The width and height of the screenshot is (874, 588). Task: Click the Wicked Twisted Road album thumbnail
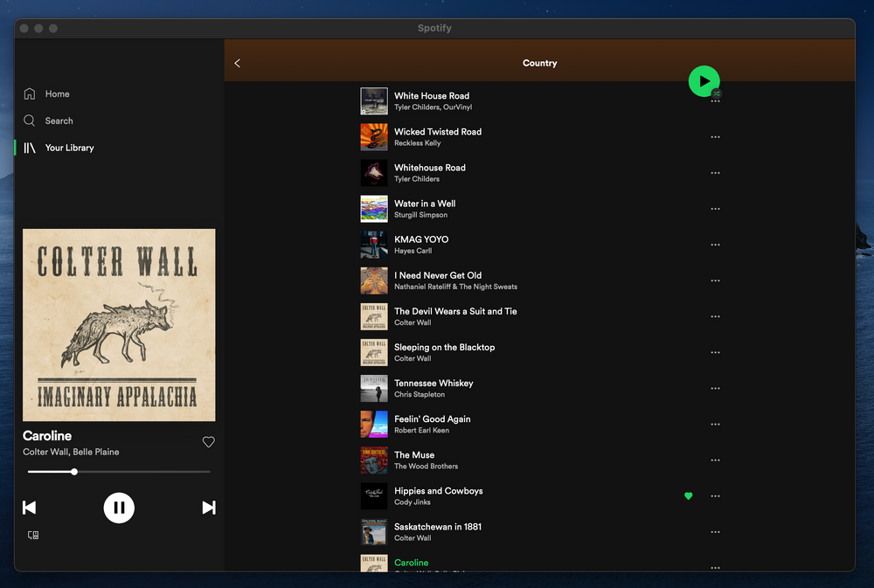374,137
